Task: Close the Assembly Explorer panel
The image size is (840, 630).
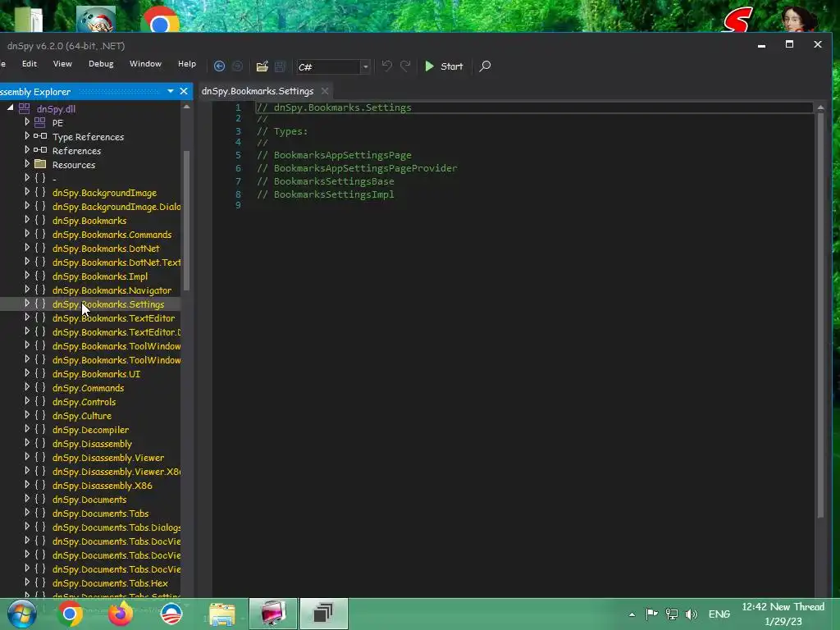Action: [x=184, y=91]
